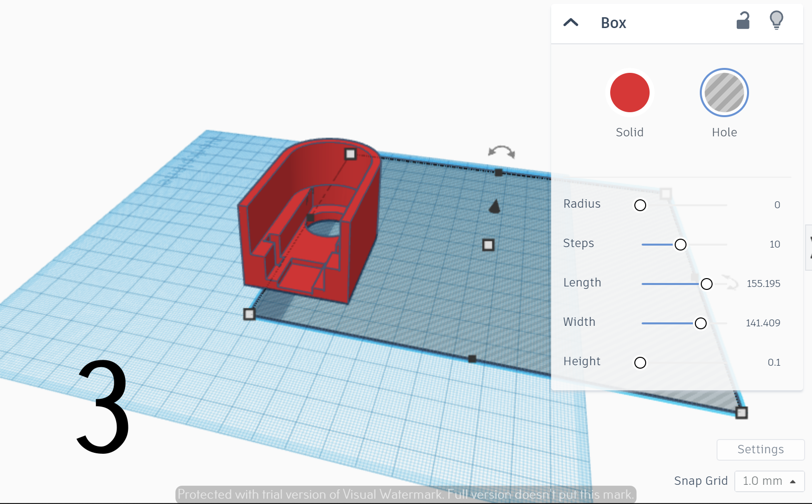The height and width of the screenshot is (504, 812).
Task: Choose the red Solid color swatch
Action: point(630,93)
